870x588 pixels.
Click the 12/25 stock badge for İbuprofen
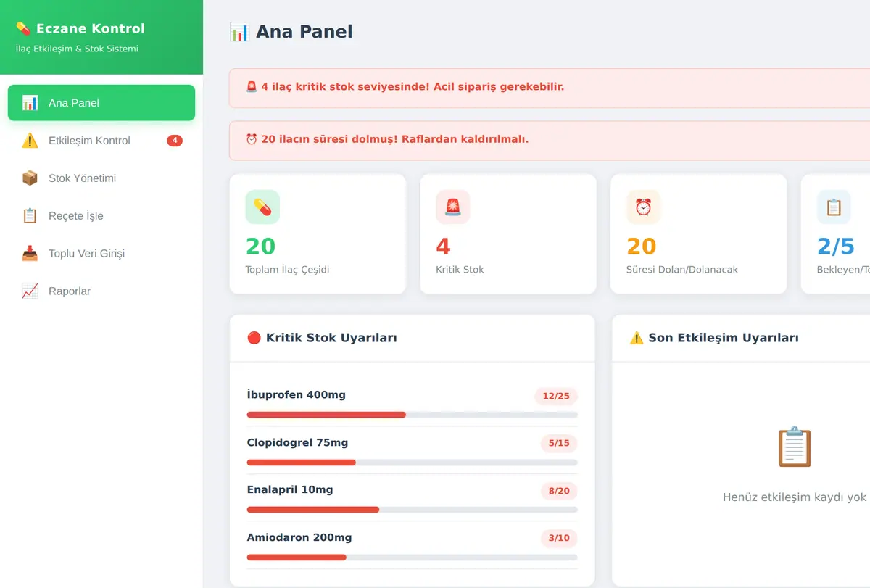[556, 396]
